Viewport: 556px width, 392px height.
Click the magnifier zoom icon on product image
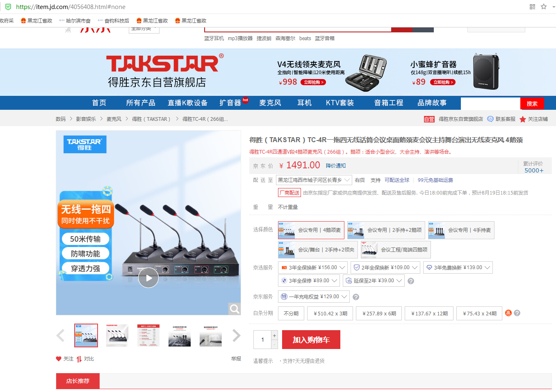pos(235,309)
